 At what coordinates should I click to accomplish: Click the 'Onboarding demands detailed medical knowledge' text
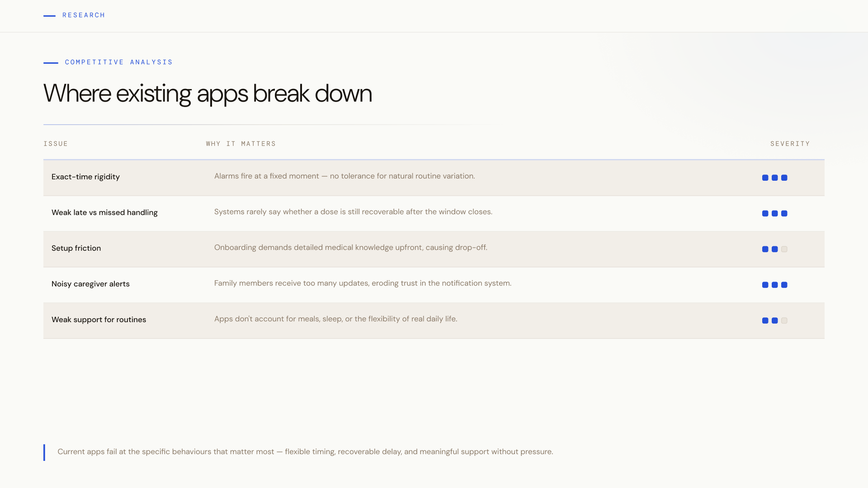350,248
